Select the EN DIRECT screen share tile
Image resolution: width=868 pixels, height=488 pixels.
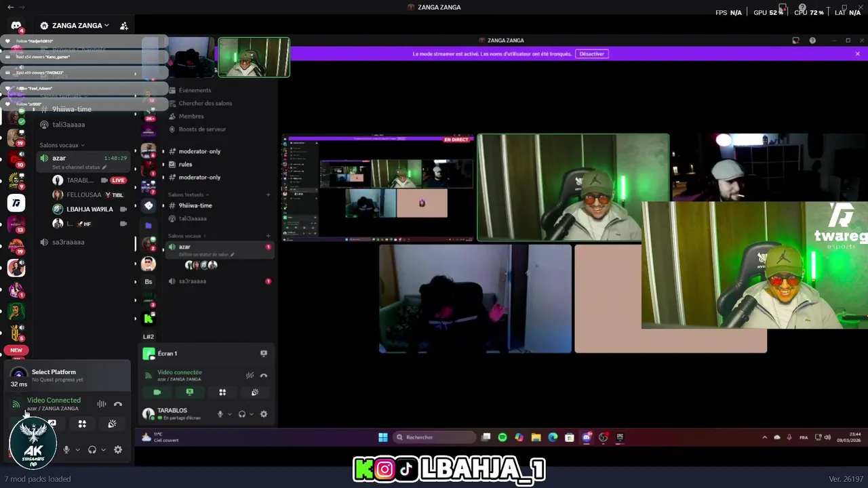click(x=379, y=188)
